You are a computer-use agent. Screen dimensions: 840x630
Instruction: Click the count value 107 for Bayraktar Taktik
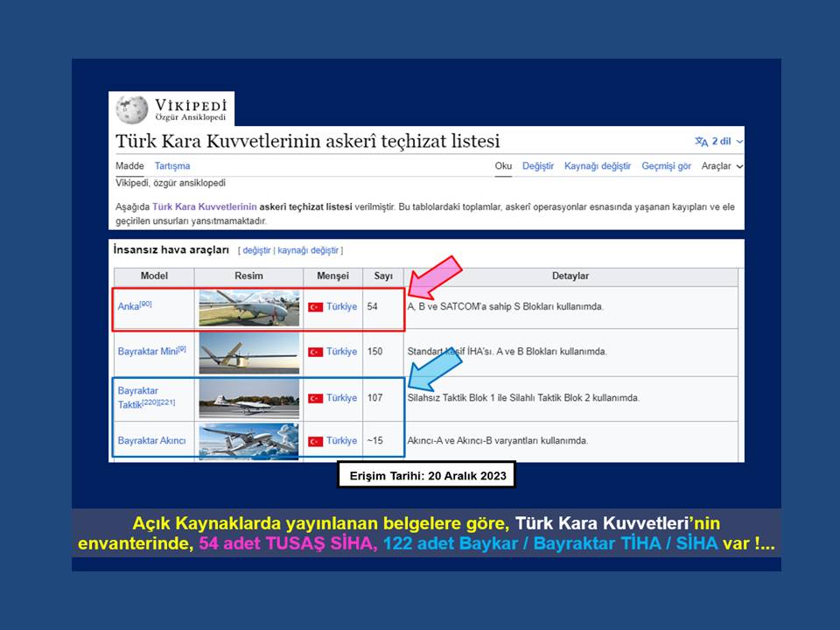(x=375, y=397)
